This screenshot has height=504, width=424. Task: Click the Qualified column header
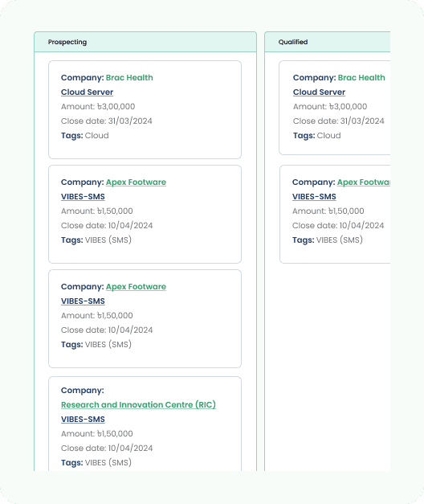pyautogui.click(x=328, y=42)
